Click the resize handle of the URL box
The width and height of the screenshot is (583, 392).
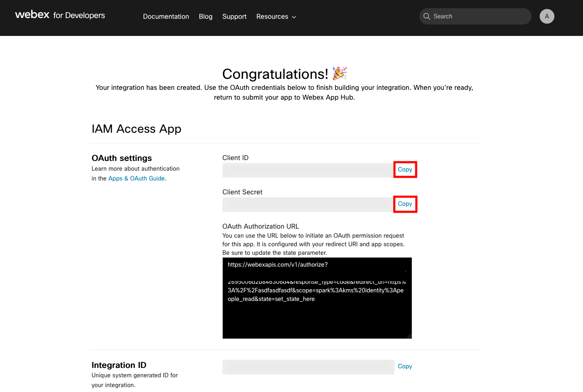point(409,336)
